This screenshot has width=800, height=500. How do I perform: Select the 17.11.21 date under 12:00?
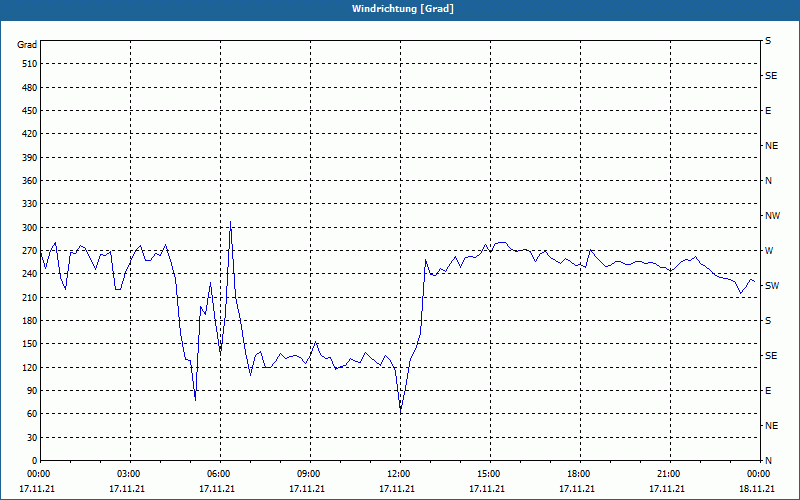pyautogui.click(x=397, y=489)
